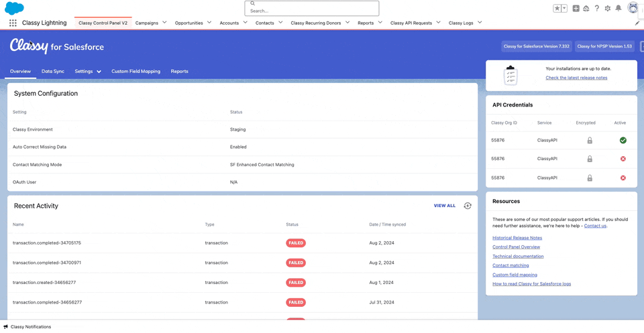Viewport: 644px width, 333px height.
Task: Open the Campaigns navigation tab
Action: [147, 23]
